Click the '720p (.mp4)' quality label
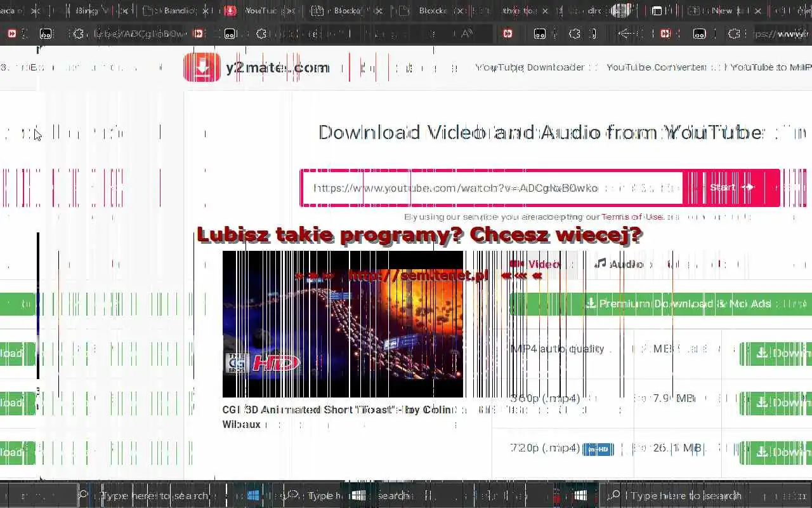Viewport: 812px width, 508px height. [x=545, y=448]
